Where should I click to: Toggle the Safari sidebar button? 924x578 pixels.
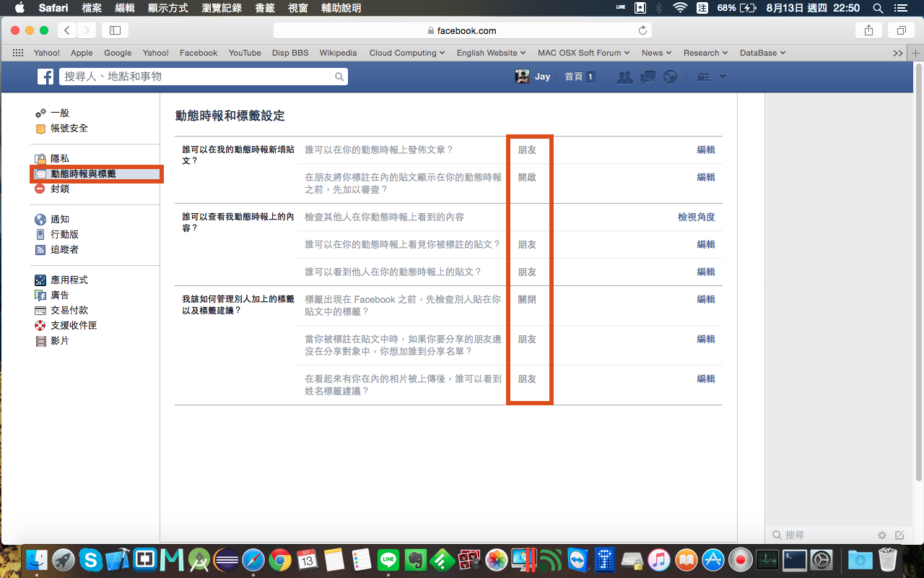tap(115, 30)
